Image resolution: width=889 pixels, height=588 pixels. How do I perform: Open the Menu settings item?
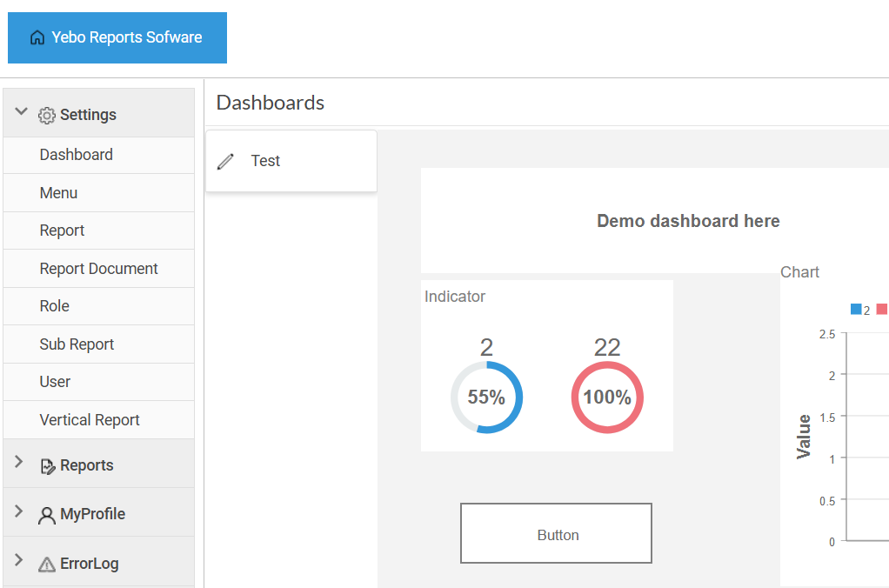click(x=98, y=193)
